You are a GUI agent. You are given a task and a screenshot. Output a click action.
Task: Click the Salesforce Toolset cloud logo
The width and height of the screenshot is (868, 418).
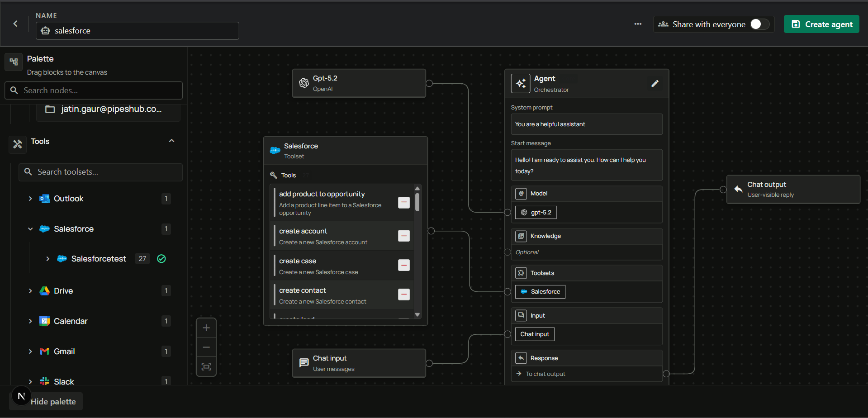[275, 151]
